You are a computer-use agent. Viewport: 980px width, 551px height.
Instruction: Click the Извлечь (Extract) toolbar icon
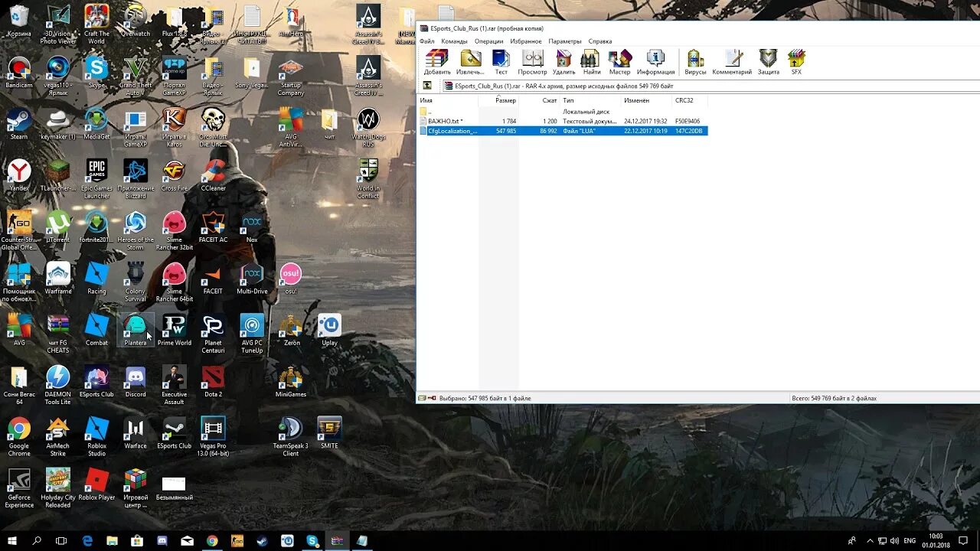pos(469,62)
